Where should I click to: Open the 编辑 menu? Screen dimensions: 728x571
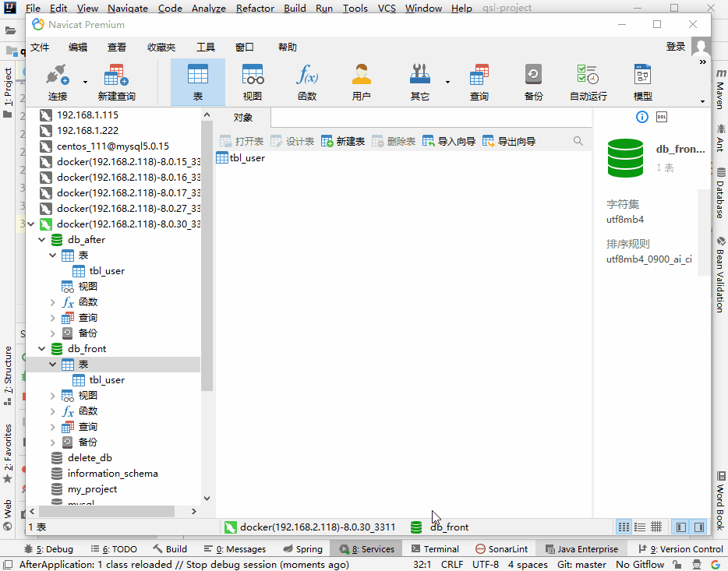tap(77, 47)
